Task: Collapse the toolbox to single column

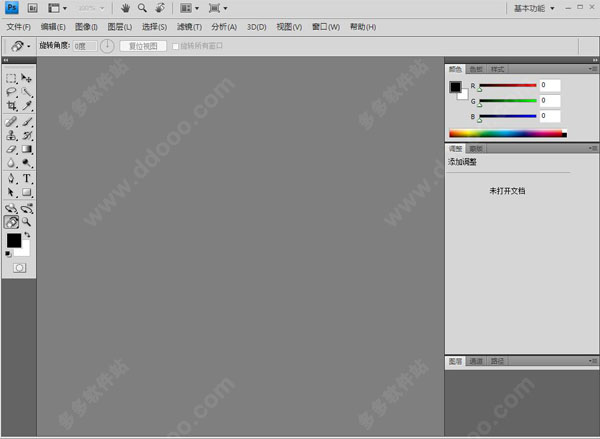Action: [6, 60]
